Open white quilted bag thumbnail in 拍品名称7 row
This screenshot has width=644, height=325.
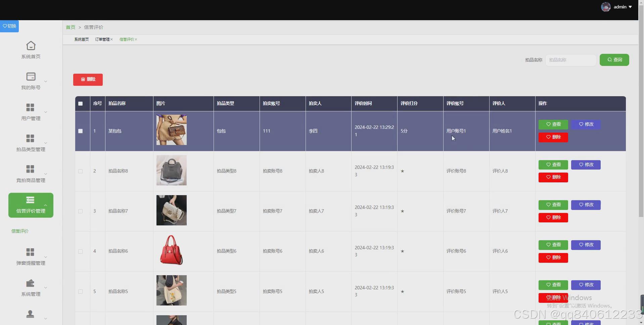point(172,210)
